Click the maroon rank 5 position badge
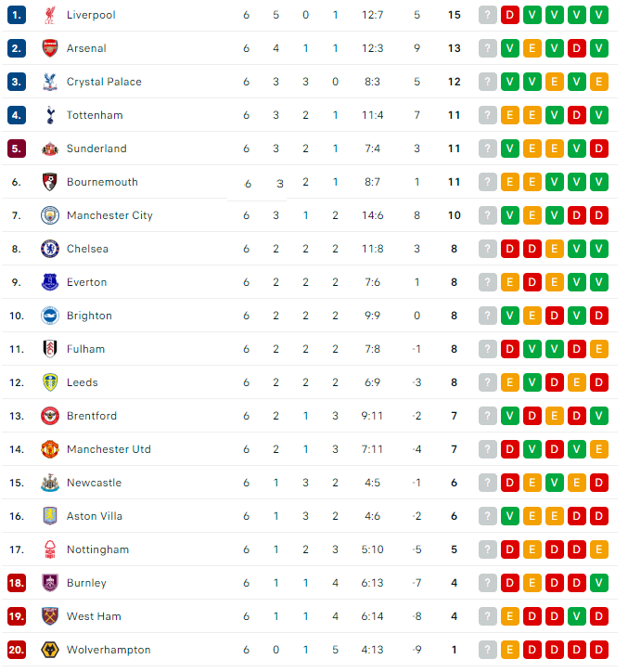This screenshot has width=628, height=672. 17,149
